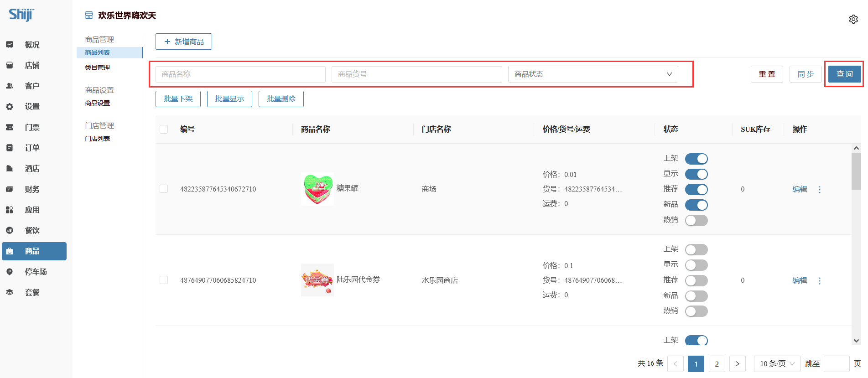
Task: Click 编辑 link for 糖果罐
Action: 800,189
